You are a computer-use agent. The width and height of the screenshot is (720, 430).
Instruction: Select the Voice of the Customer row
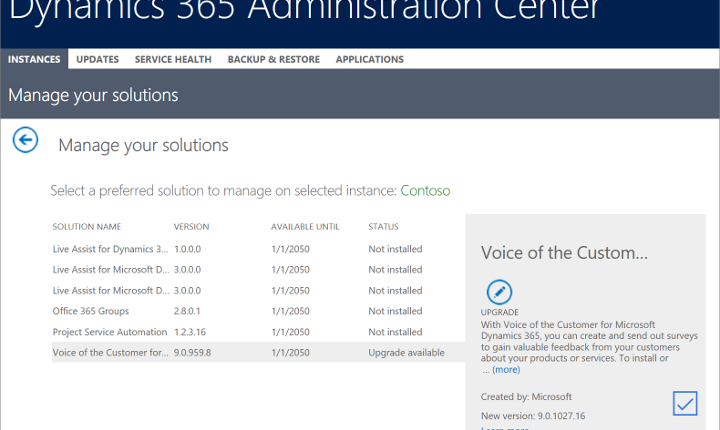click(110, 353)
